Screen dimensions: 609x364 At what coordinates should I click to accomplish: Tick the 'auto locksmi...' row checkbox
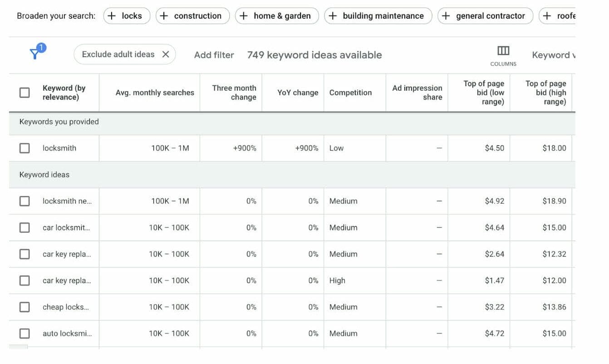click(25, 334)
